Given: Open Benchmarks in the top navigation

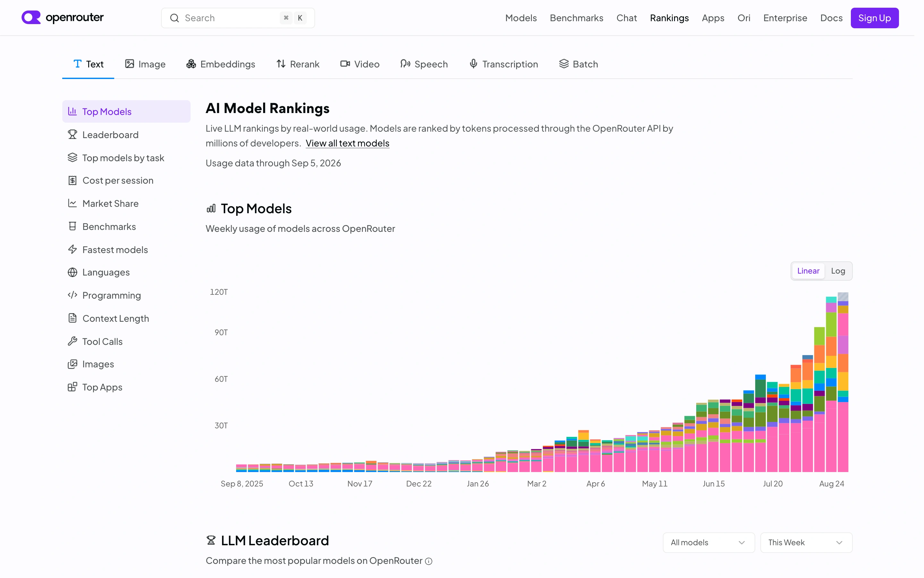Looking at the screenshot, I should click(577, 18).
